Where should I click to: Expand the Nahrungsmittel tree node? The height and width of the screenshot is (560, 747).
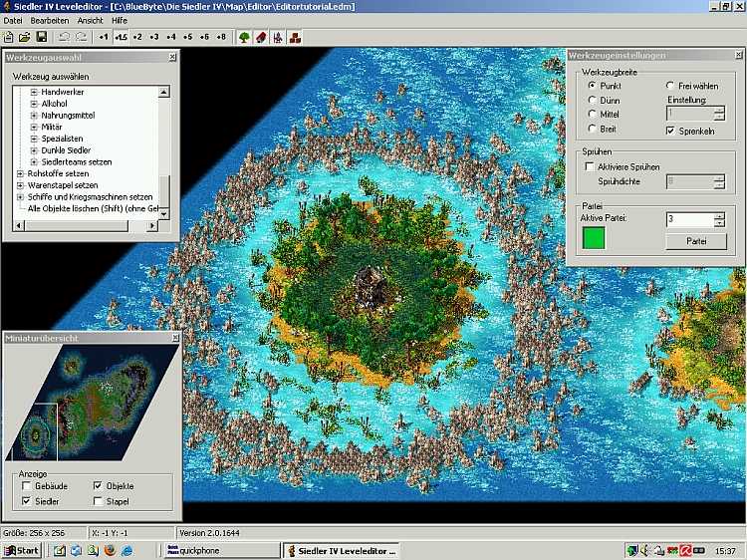[x=34, y=116]
